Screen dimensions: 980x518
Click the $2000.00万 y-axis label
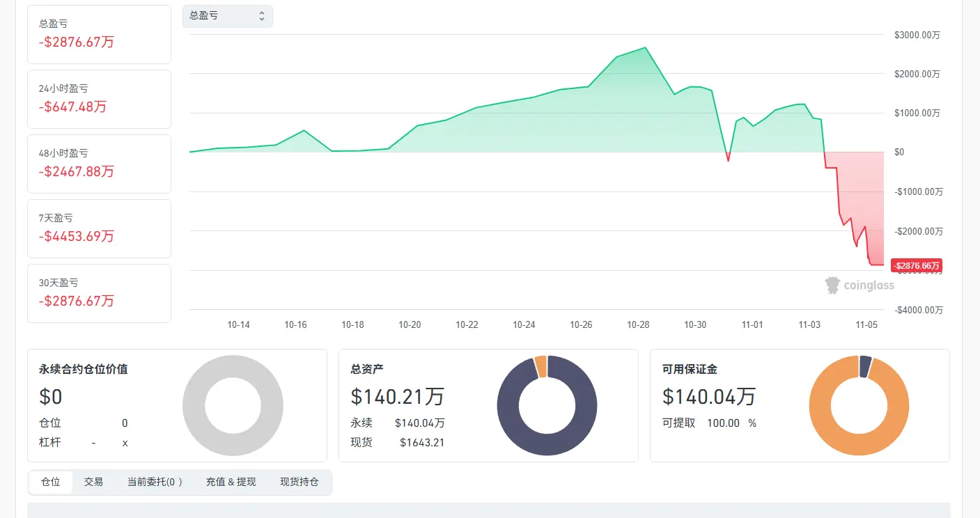tap(918, 74)
